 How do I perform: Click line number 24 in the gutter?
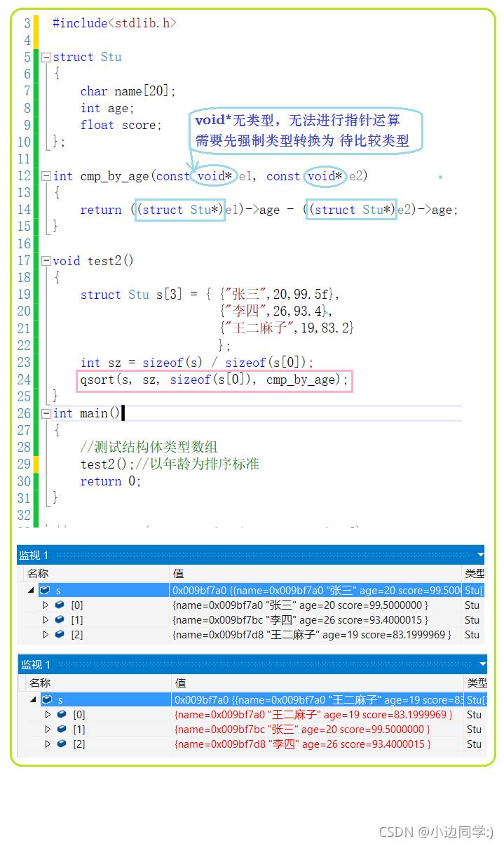point(24,380)
